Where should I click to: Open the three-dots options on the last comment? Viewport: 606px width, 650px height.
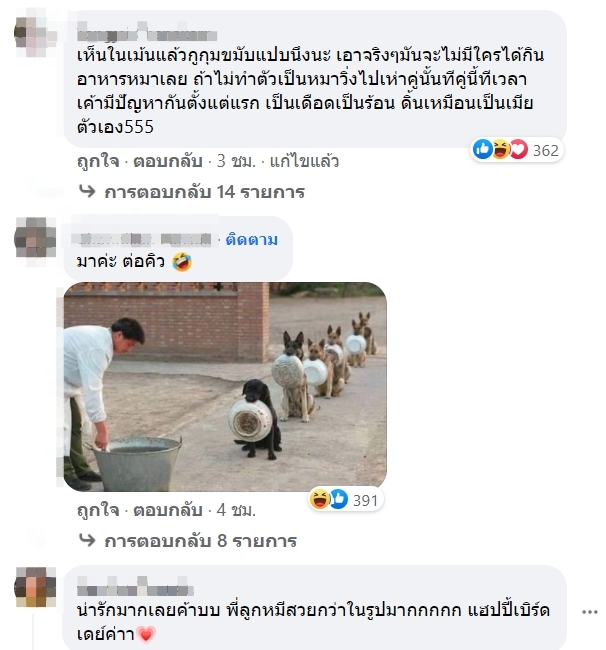pos(589,612)
